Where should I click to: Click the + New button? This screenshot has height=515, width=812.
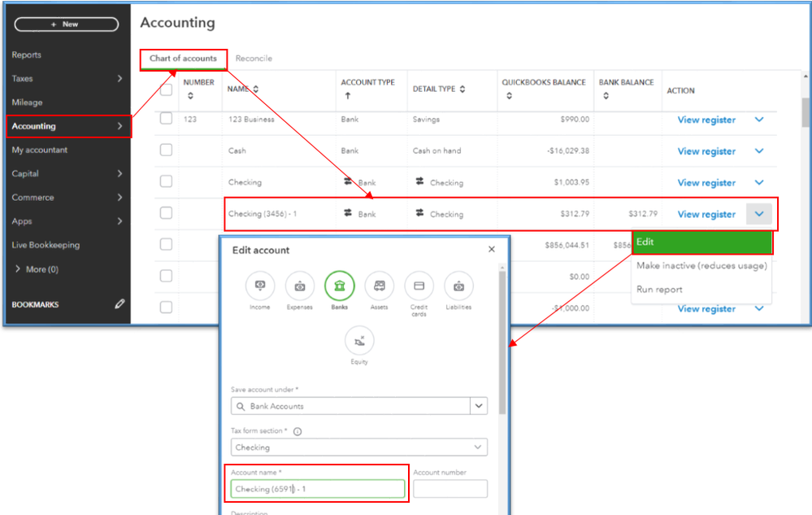pyautogui.click(x=67, y=24)
